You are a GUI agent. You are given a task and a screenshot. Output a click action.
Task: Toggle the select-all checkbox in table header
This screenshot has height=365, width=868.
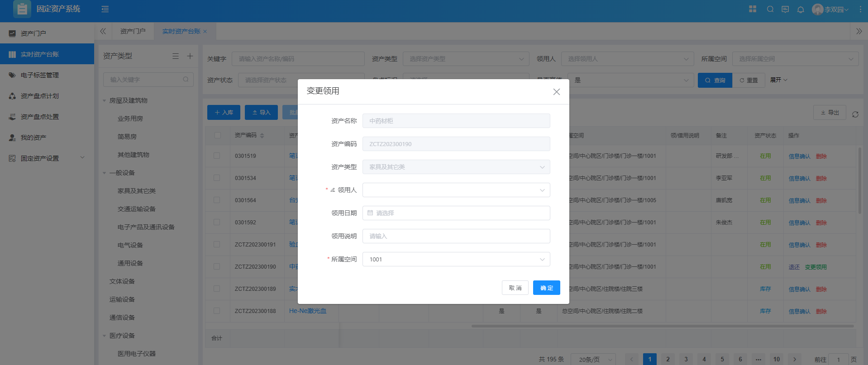click(x=218, y=135)
